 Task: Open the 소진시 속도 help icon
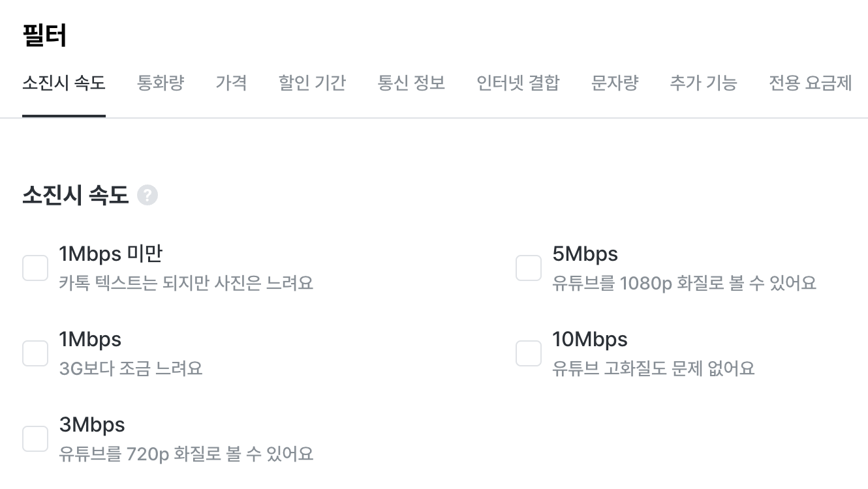click(x=147, y=195)
